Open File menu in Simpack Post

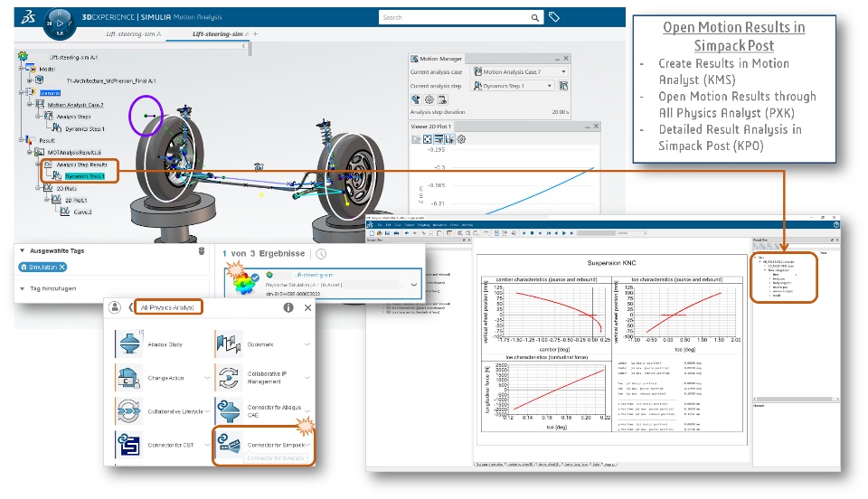pos(380,225)
